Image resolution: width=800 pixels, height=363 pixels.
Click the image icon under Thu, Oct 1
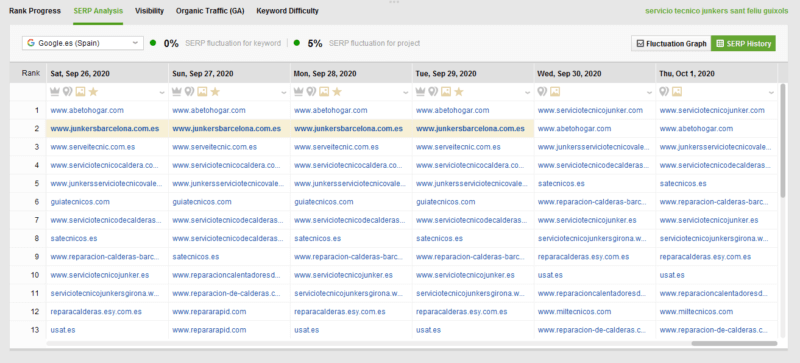(677, 92)
